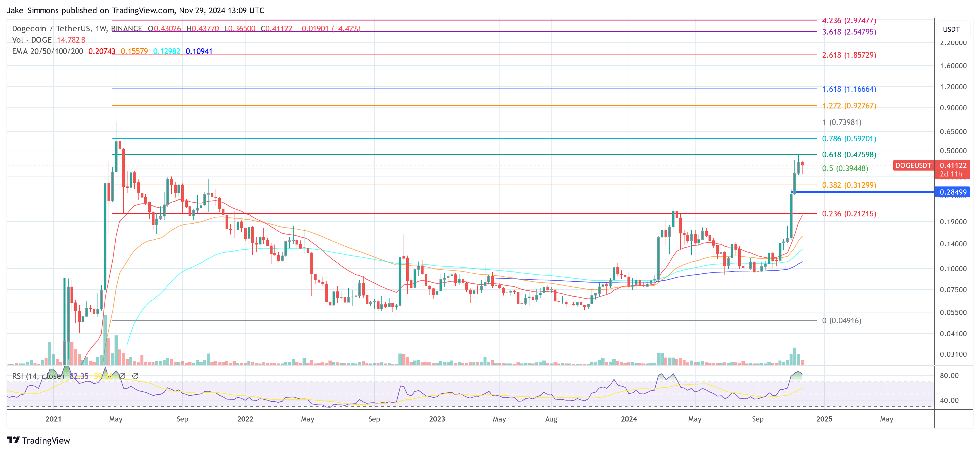Select the Fibonacci label 1.618 (1.16664)
980x452 pixels.
coord(849,89)
